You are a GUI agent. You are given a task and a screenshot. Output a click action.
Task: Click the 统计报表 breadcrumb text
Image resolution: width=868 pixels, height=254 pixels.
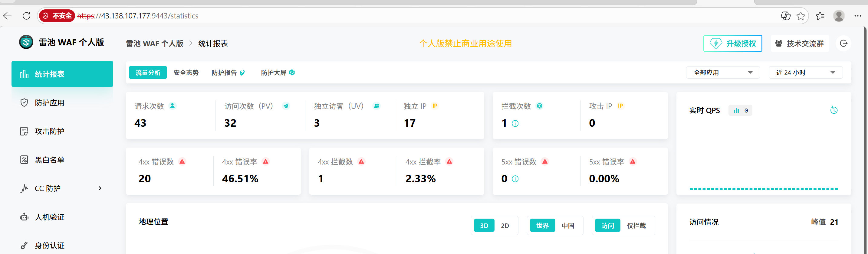pos(213,44)
